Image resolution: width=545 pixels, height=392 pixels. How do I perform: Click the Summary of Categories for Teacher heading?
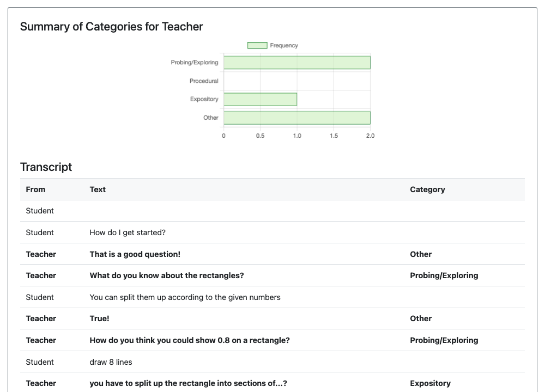pos(111,27)
